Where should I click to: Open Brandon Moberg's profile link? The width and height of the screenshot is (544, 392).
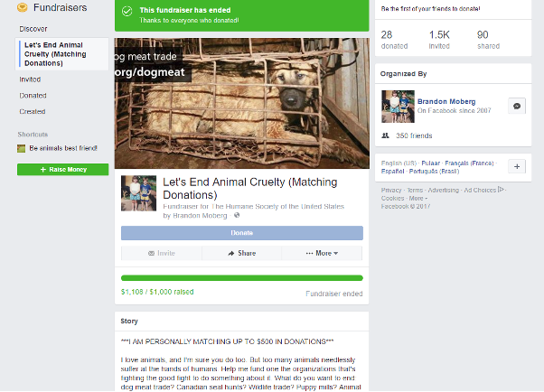tap(446, 102)
